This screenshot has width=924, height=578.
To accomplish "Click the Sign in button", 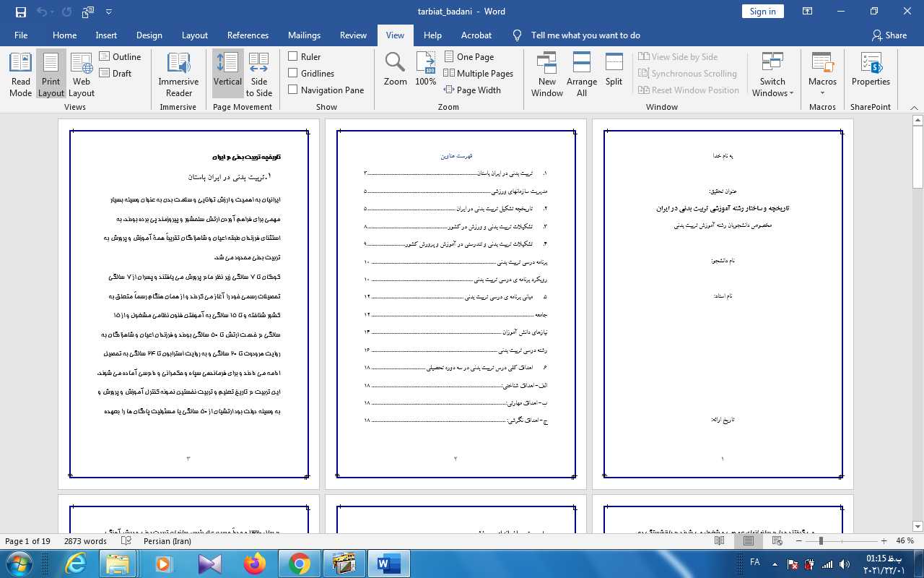I will 762,11.
